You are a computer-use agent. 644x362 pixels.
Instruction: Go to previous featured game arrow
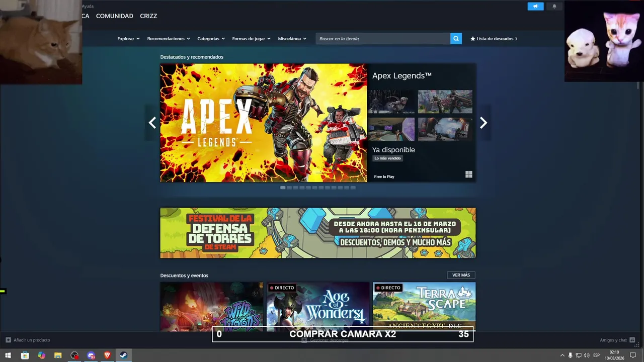point(152,123)
